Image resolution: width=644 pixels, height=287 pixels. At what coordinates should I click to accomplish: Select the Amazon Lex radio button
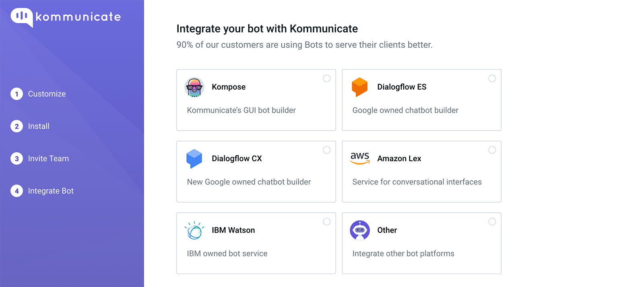pyautogui.click(x=492, y=150)
